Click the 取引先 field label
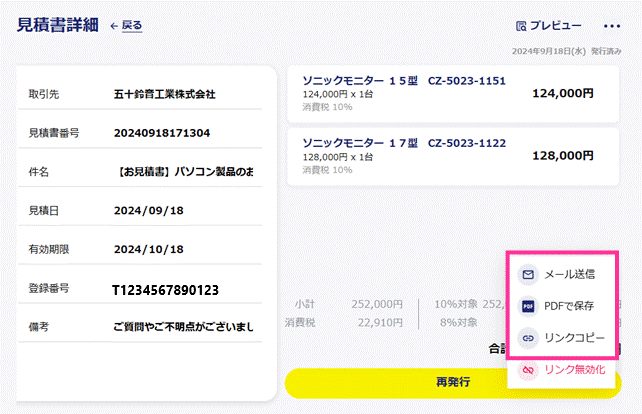This screenshot has width=642, height=414. coord(43,94)
